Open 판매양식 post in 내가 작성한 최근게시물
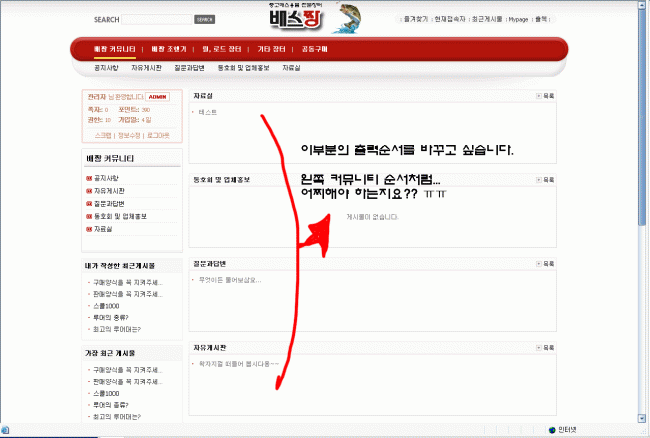This screenshot has width=650, height=438. (x=127, y=294)
